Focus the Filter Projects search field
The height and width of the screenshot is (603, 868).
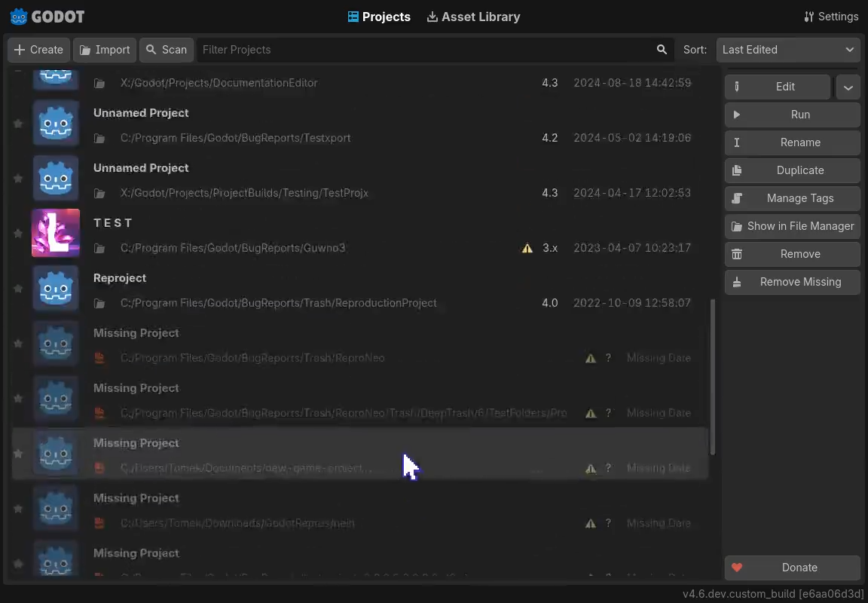(435, 50)
